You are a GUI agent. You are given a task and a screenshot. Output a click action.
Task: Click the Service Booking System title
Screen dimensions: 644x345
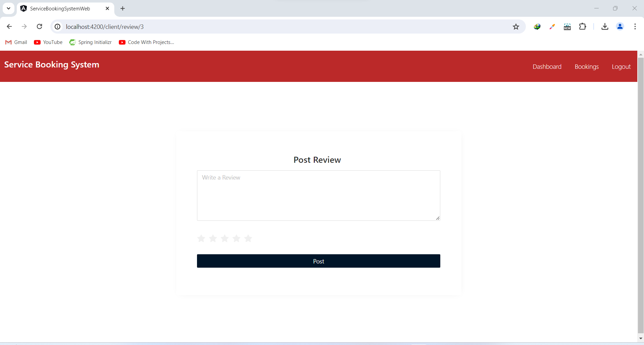(52, 64)
